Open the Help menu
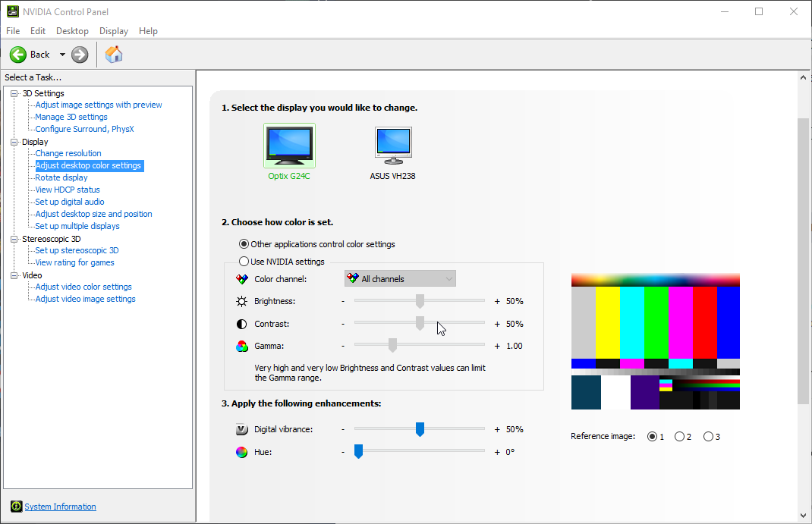 click(x=148, y=31)
